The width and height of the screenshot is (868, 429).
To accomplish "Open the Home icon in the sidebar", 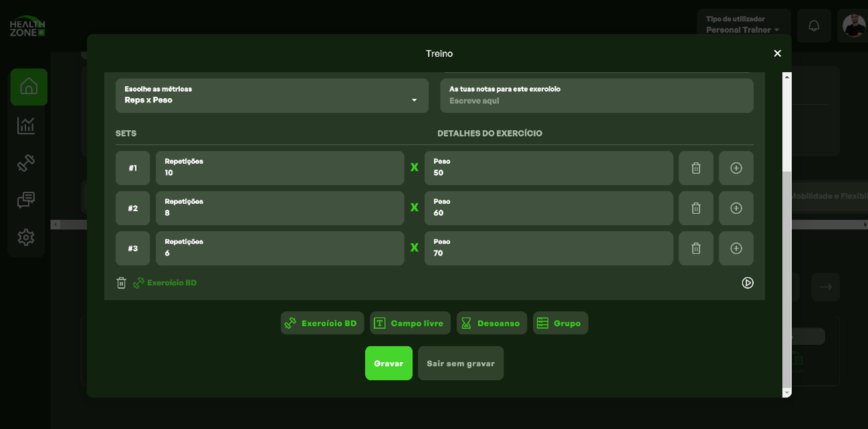I will pyautogui.click(x=29, y=87).
